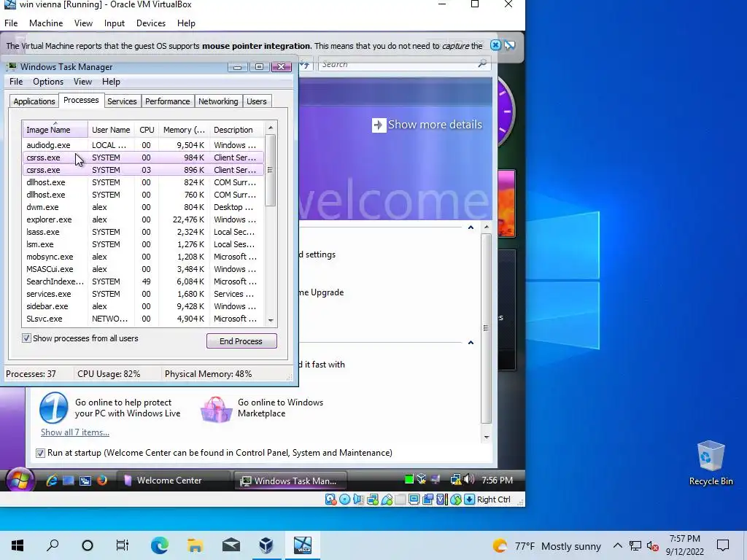Click Task Manager process list scrollbar thumb
Viewport: 747px width, 560px height.
(x=270, y=170)
